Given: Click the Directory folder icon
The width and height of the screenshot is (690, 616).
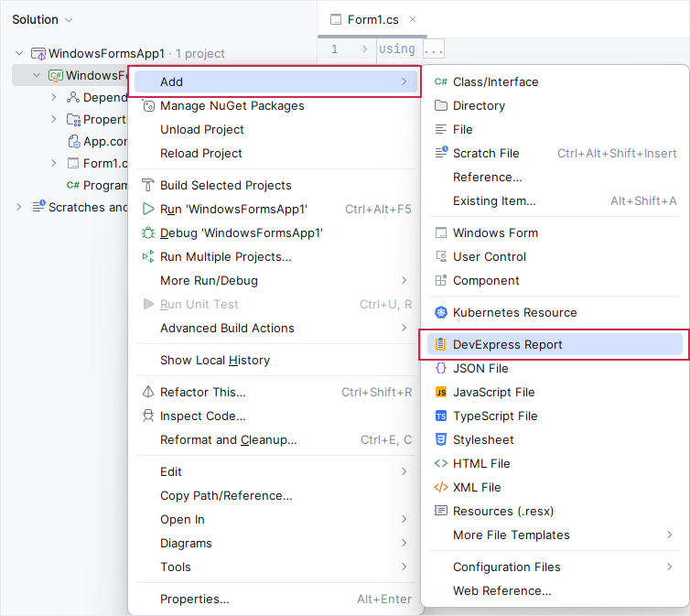Looking at the screenshot, I should pyautogui.click(x=440, y=105).
